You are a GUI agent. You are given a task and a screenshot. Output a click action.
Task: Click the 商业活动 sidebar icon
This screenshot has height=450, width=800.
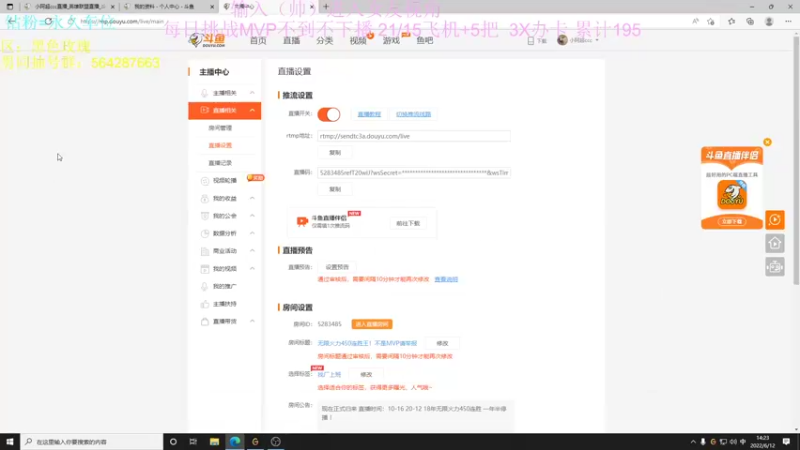(x=205, y=251)
